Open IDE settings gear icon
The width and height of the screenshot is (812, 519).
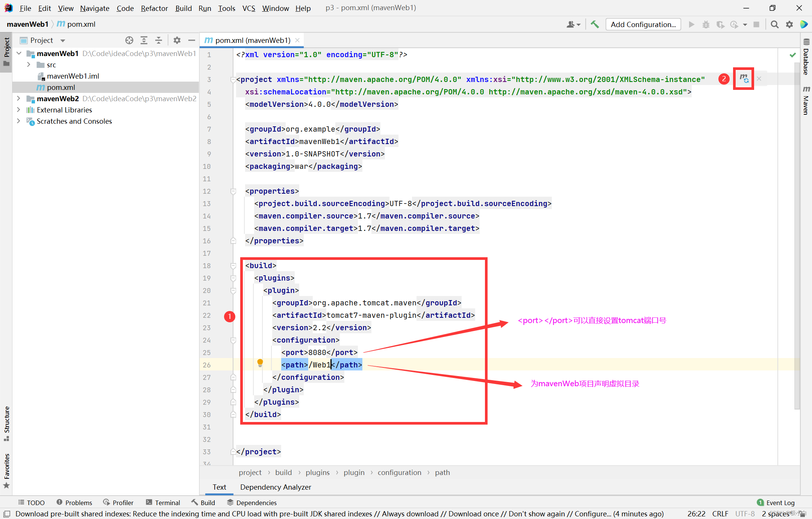[x=789, y=24]
